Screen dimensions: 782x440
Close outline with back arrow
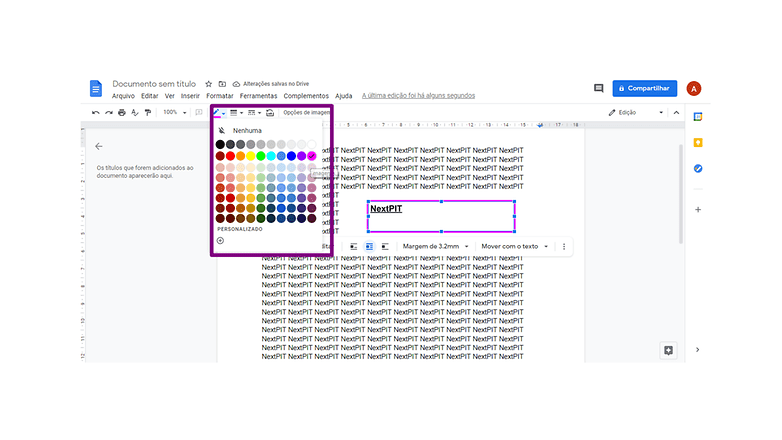click(99, 146)
